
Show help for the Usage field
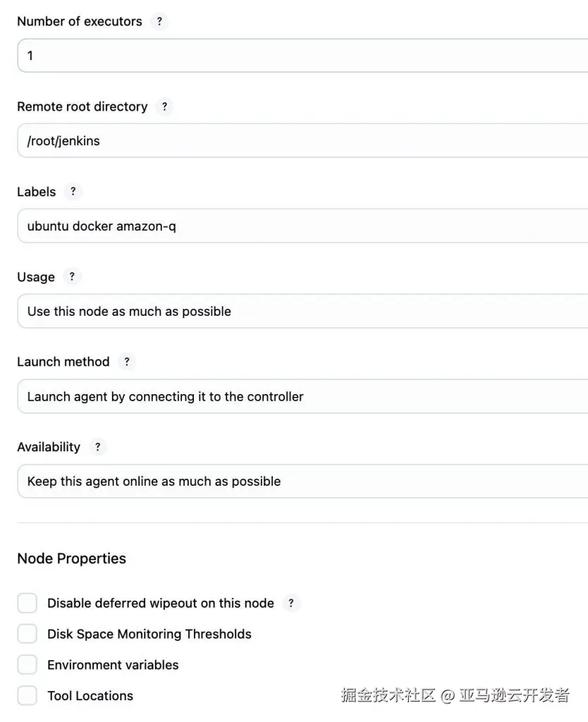coord(71,277)
